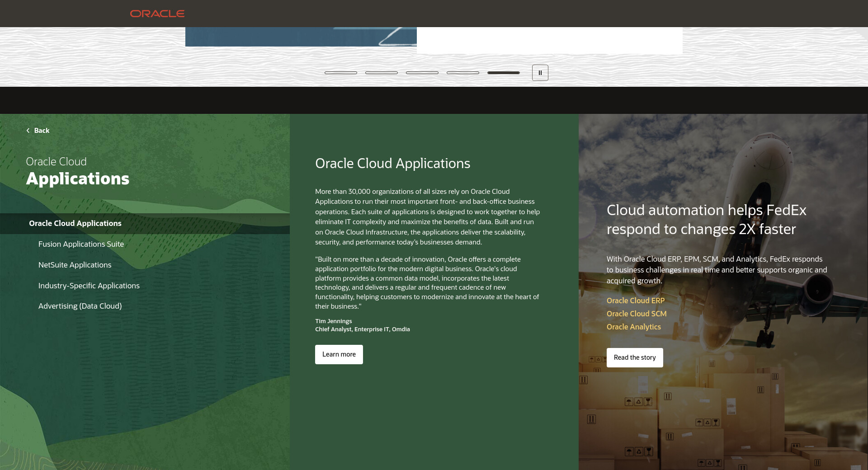The width and height of the screenshot is (868, 470).
Task: Switch to fourth carousel slide indicator
Action: click(x=463, y=73)
